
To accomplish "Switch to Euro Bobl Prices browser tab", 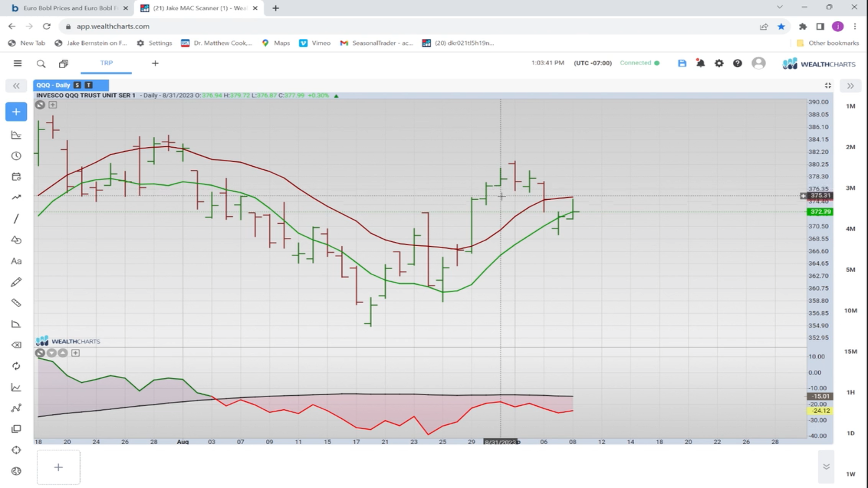I will 70,8.
